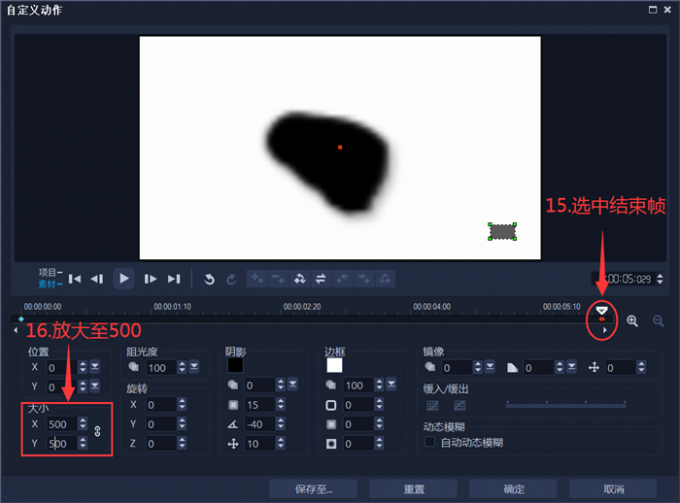Jump to the end frame
The height and width of the screenshot is (503, 680).
point(174,279)
